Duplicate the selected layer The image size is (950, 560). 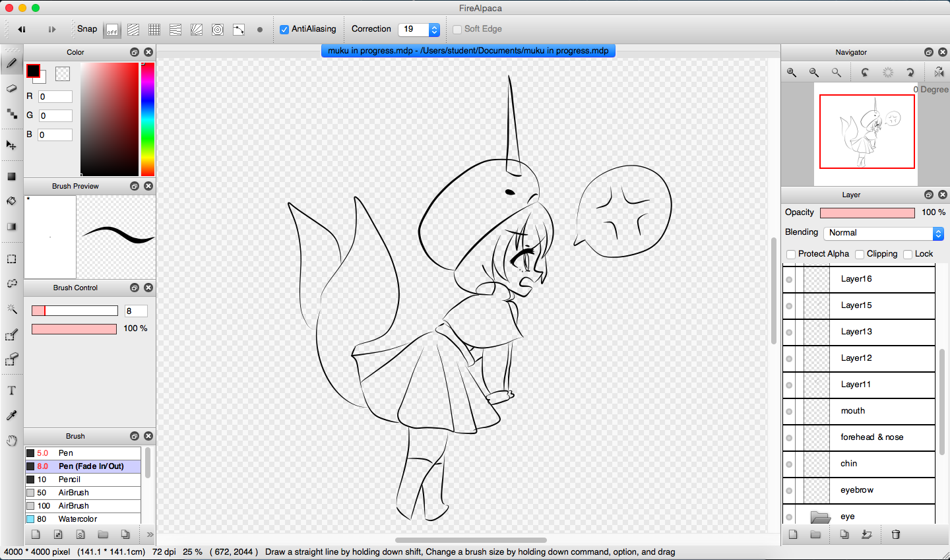click(844, 534)
